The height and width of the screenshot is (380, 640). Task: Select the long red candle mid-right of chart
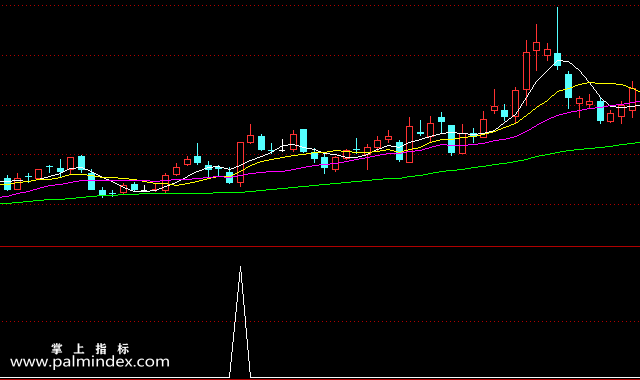tap(409, 144)
